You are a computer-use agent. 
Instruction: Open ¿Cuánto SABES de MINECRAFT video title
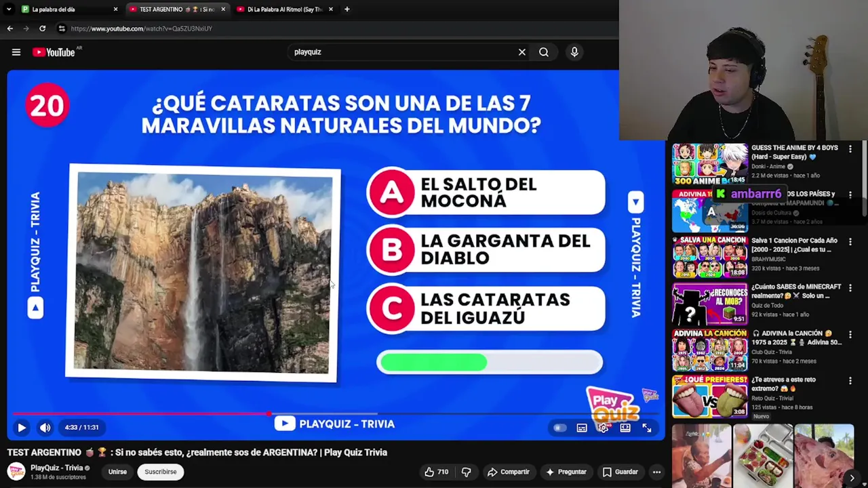coord(796,291)
